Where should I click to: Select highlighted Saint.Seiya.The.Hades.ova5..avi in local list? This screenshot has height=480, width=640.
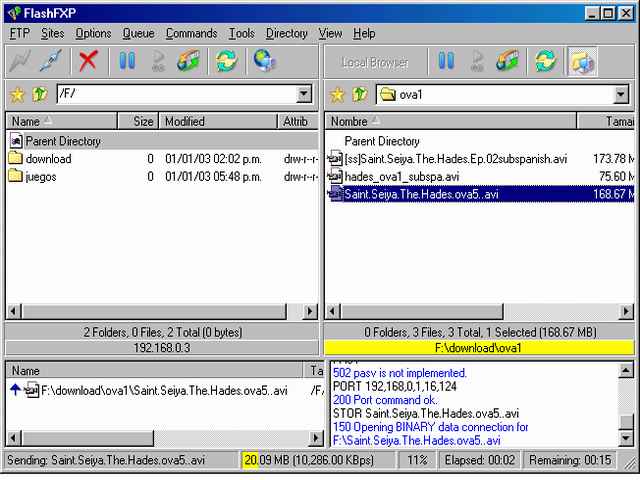[480, 194]
